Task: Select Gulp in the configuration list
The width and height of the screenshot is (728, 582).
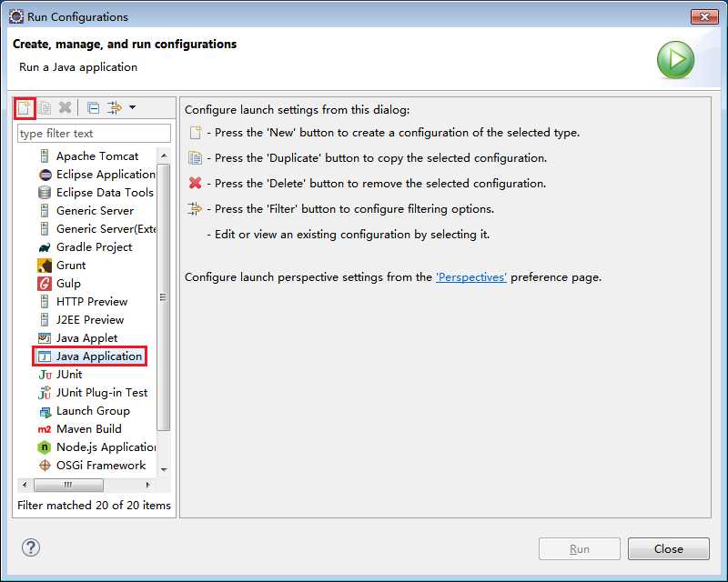Action: 69,284
